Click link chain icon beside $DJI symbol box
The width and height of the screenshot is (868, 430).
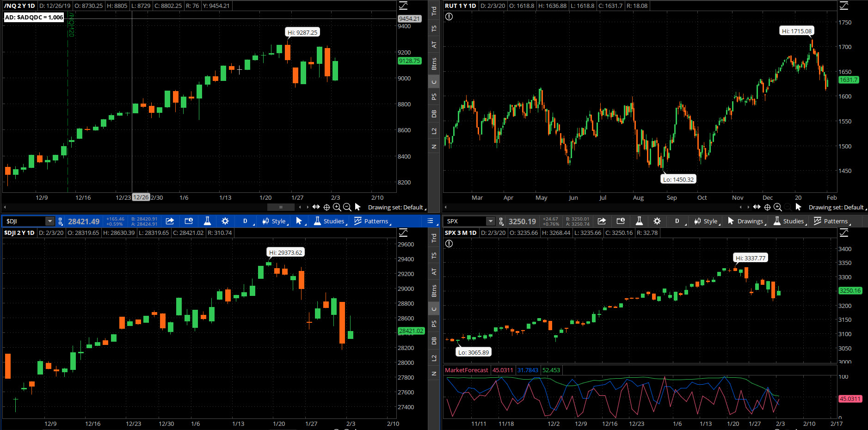61,221
